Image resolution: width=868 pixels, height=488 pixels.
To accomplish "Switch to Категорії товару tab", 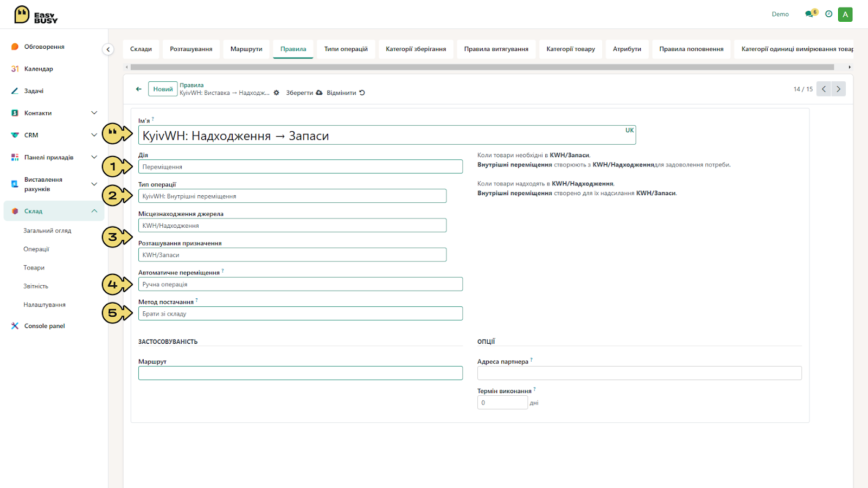I will click(x=571, y=49).
